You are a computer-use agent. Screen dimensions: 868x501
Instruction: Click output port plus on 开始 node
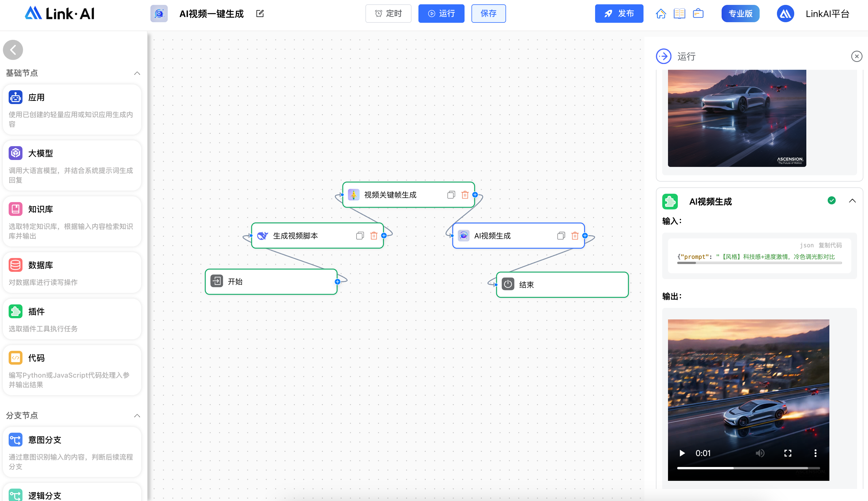coord(337,282)
